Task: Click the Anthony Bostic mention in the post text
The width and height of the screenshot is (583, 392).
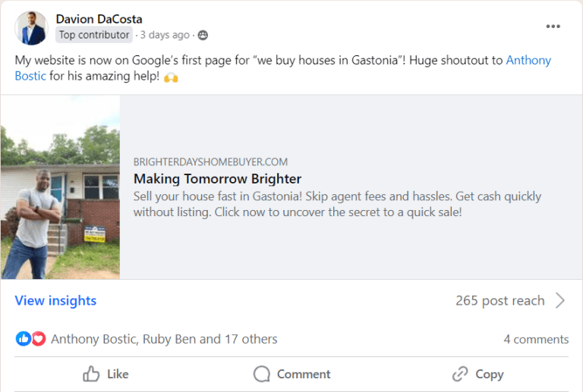Action: point(528,60)
